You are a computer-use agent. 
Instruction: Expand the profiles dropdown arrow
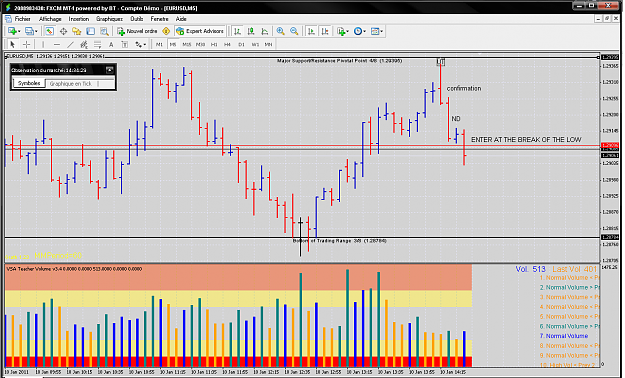click(x=36, y=32)
